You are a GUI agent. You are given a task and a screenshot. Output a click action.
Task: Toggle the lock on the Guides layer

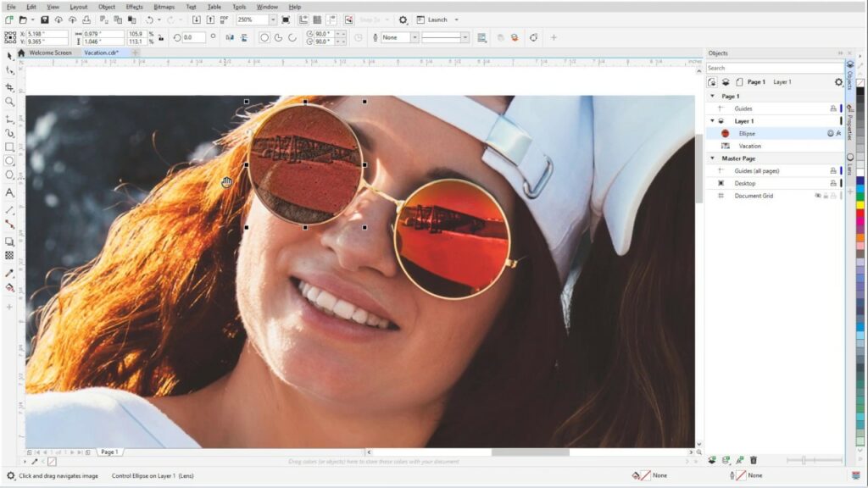[834, 108]
